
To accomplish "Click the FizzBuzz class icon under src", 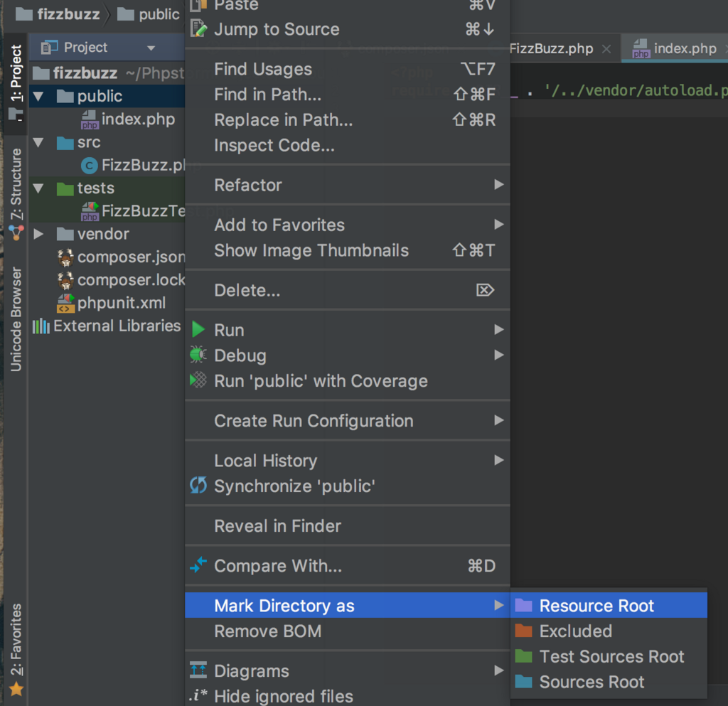I will [89, 165].
